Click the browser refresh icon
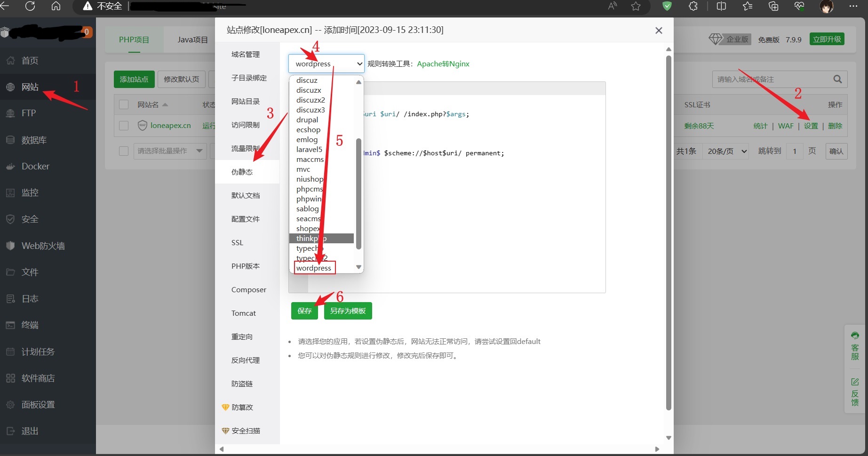The height and width of the screenshot is (456, 868). [x=30, y=6]
